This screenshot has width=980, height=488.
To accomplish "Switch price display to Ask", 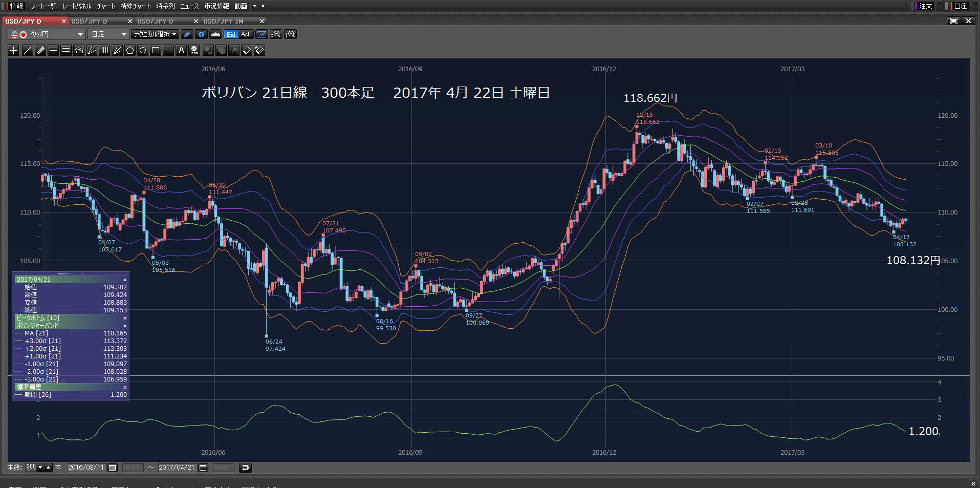I will (x=246, y=34).
